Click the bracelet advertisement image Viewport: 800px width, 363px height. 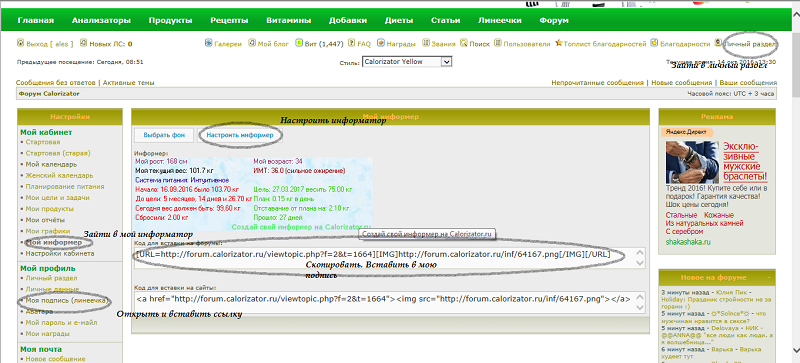692,162
